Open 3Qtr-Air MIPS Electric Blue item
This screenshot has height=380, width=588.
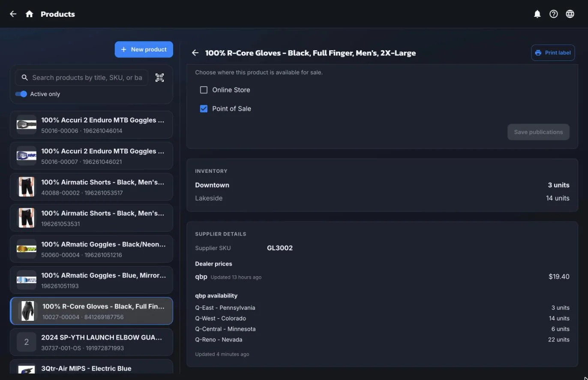point(91,367)
